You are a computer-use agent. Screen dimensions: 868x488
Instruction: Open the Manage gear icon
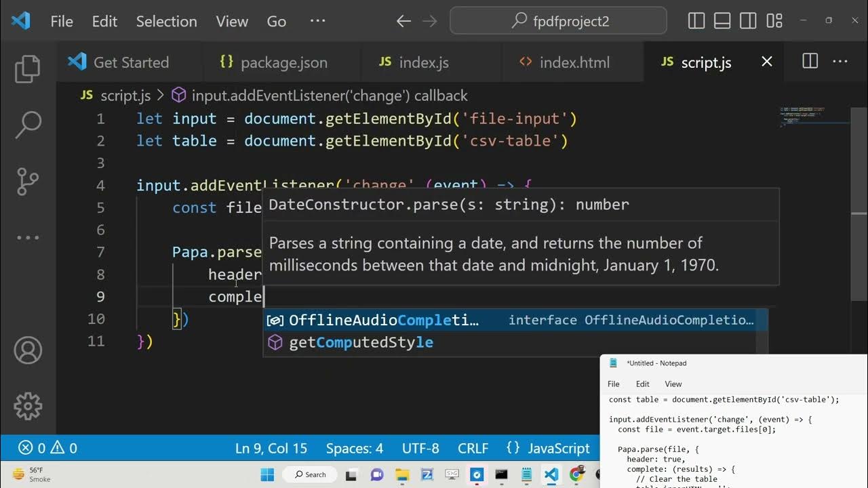tap(28, 406)
